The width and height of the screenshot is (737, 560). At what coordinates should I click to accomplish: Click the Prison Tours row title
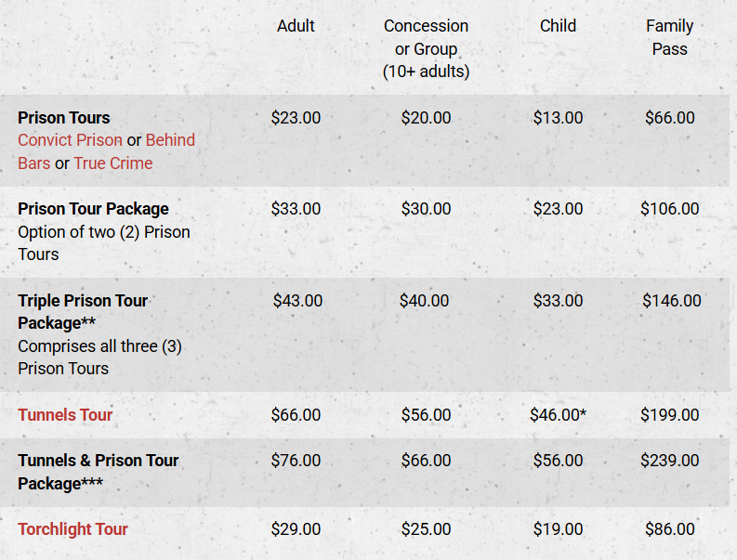64,117
